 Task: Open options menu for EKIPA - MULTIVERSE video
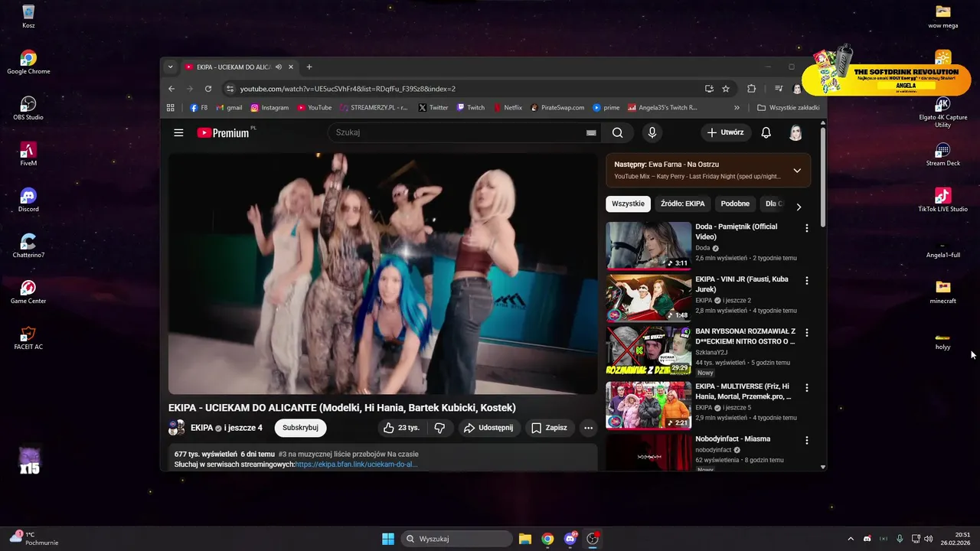click(x=806, y=388)
